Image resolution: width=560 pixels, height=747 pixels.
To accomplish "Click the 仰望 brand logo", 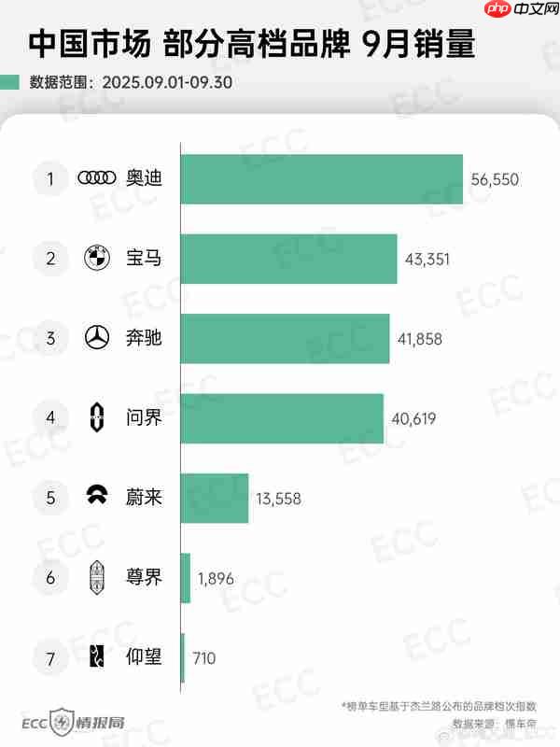I will (x=97, y=657).
